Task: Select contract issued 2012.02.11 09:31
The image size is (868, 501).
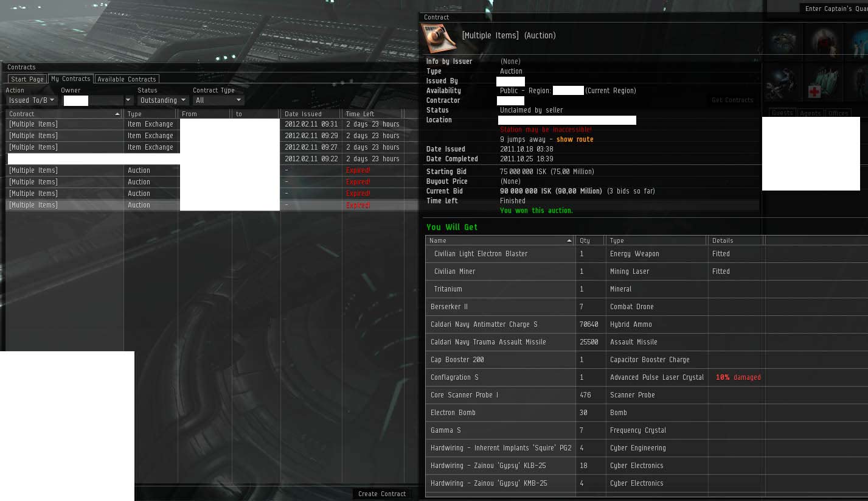Action: (212, 124)
